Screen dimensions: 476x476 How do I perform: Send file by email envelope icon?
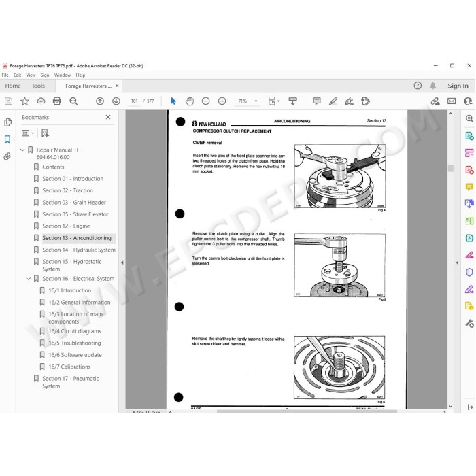point(452,101)
